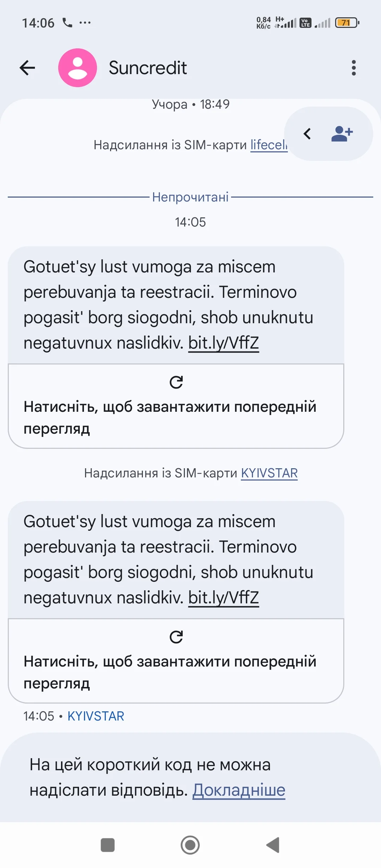Open Suncredit contact avatar
381x868 pixels.
(x=78, y=68)
